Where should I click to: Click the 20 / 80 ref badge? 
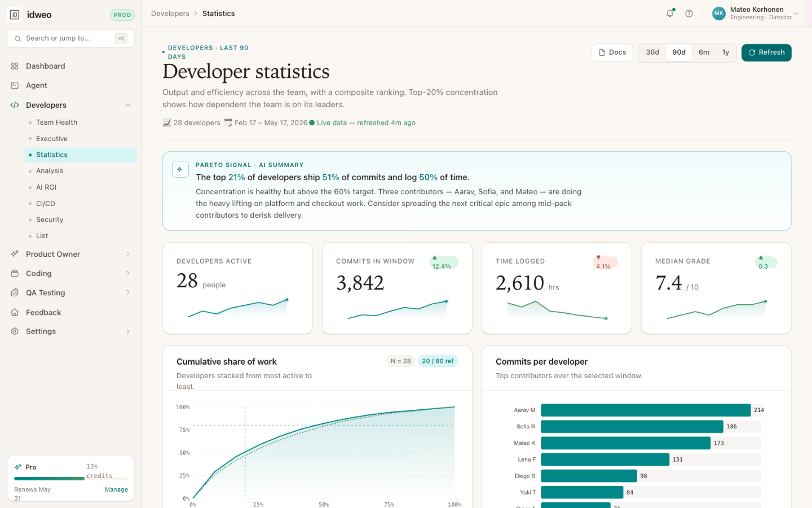438,361
